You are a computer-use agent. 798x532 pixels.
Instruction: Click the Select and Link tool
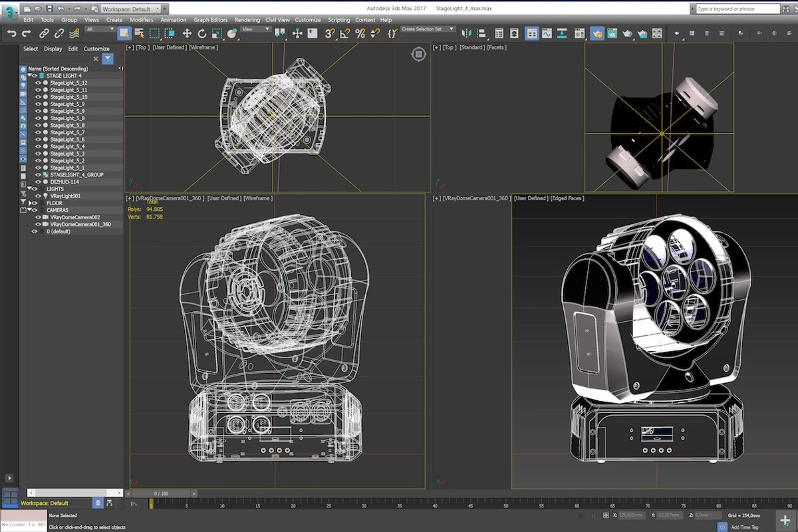[x=45, y=33]
